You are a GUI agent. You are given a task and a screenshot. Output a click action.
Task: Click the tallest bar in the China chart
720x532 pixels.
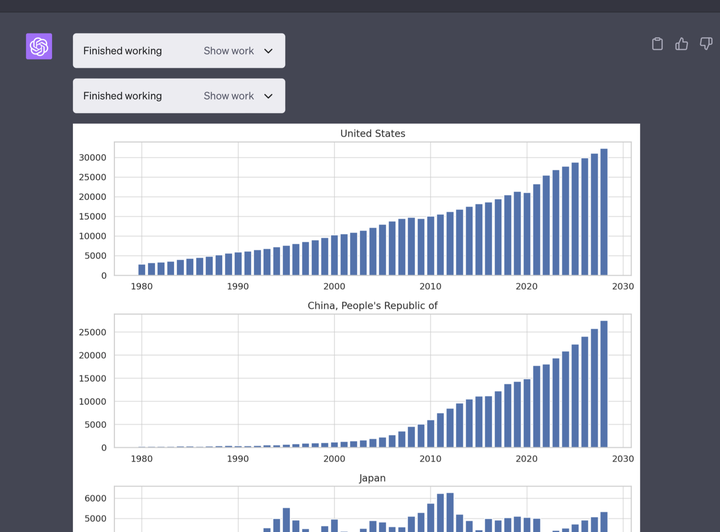click(x=604, y=384)
